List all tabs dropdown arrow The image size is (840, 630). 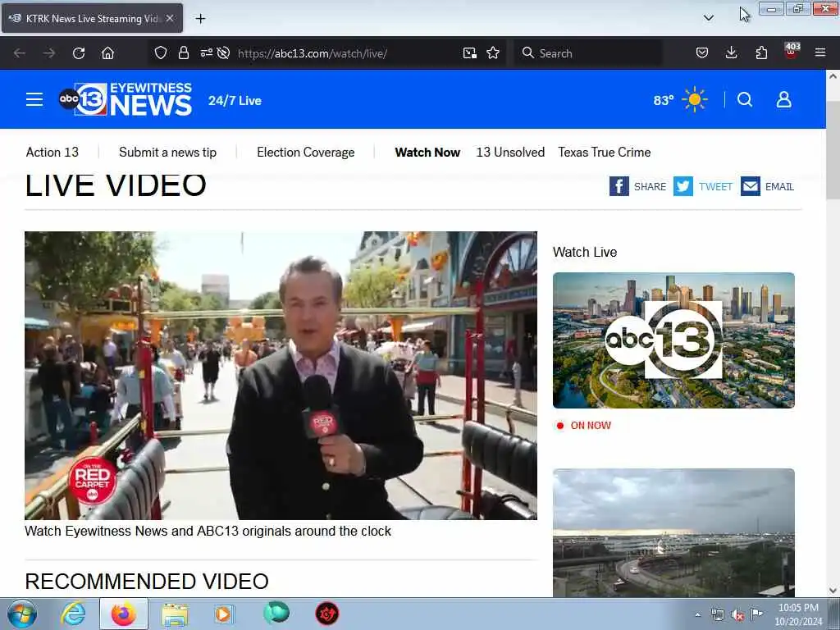[x=708, y=18]
